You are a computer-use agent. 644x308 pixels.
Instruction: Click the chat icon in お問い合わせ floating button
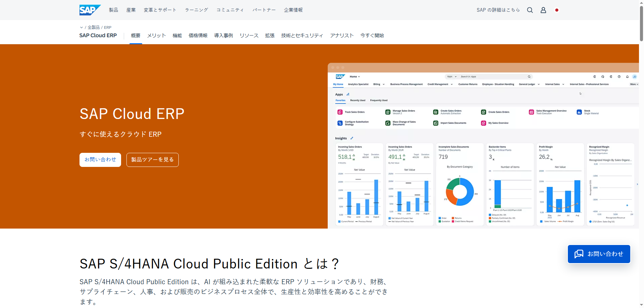[579, 254]
